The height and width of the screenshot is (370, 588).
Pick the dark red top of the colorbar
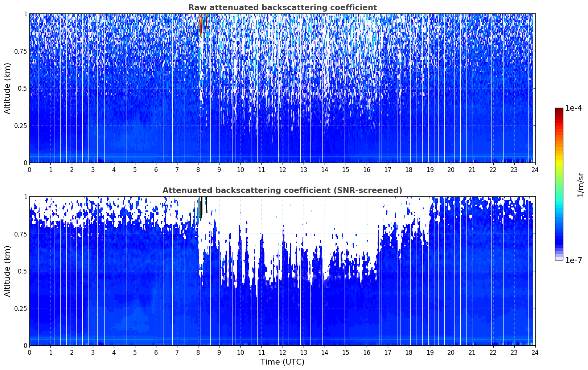pos(559,110)
